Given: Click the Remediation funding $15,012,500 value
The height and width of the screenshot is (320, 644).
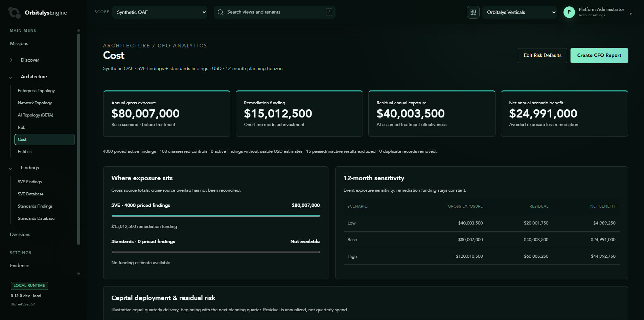Looking at the screenshot, I should click(x=278, y=113).
